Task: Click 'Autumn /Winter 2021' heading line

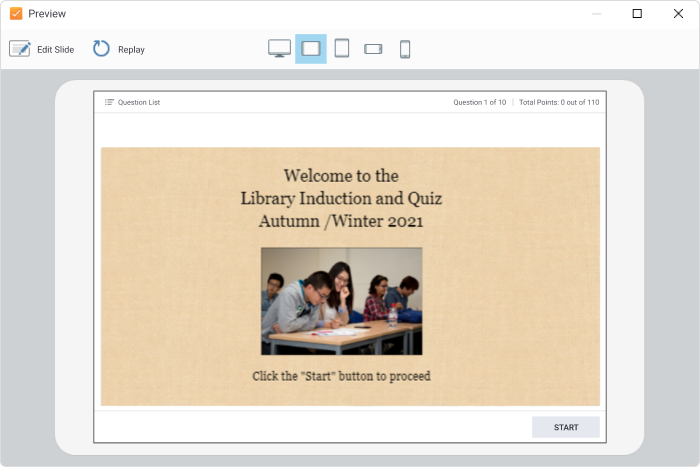Action: click(x=342, y=221)
